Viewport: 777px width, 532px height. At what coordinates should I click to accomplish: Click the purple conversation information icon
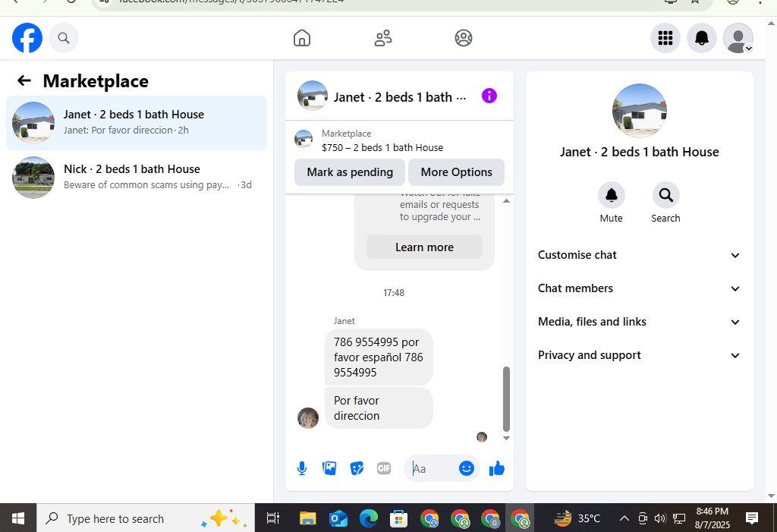pyautogui.click(x=489, y=96)
